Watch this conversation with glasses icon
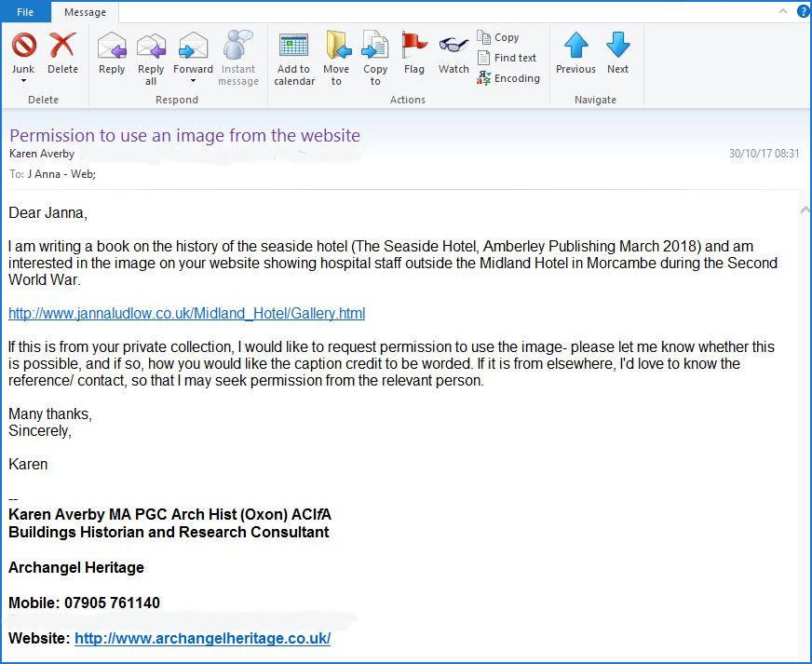Viewport: 812px width, 664px height. point(453,52)
